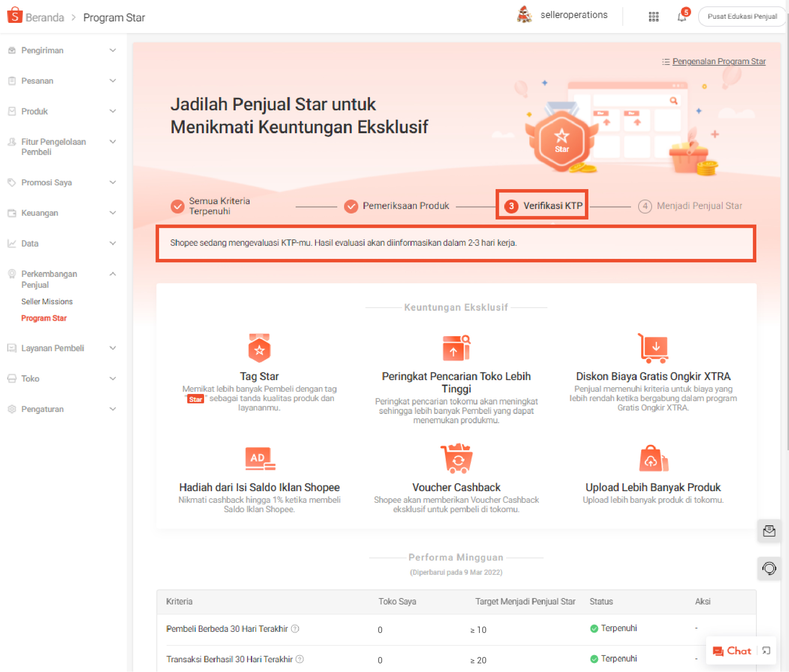
Task: Click the selleroperations username
Action: 574,15
